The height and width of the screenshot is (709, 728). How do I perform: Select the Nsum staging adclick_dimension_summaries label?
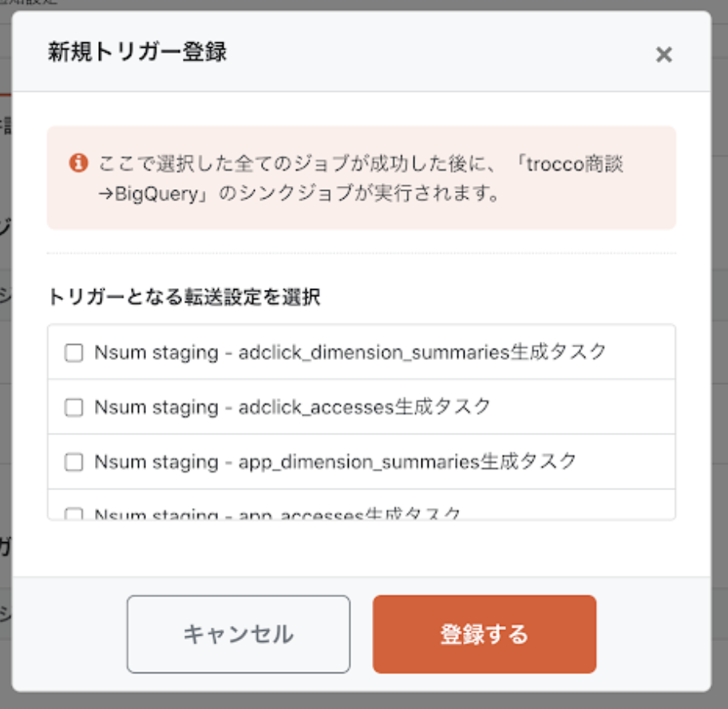(350, 352)
